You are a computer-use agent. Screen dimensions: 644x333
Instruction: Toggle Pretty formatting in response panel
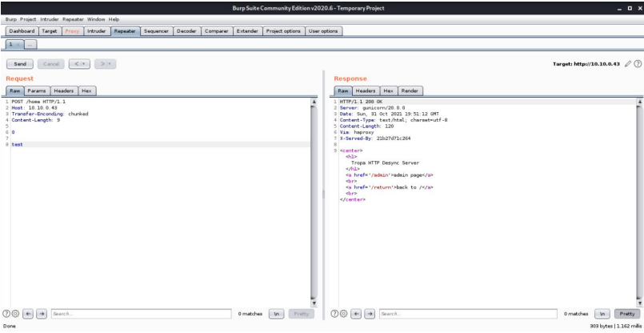[x=626, y=315]
